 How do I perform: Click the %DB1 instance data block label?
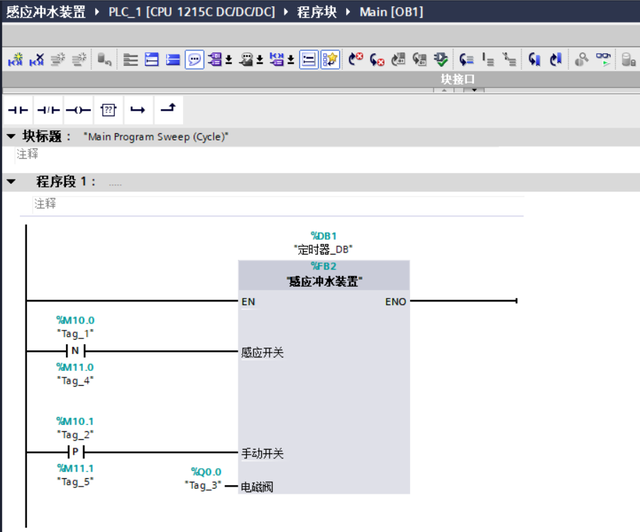coord(324,236)
